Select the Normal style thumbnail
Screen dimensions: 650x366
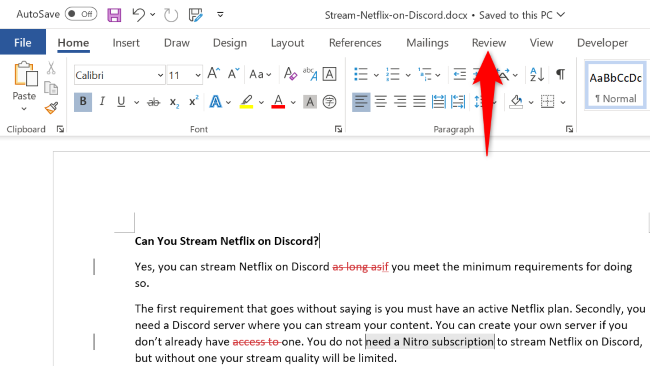(x=616, y=86)
